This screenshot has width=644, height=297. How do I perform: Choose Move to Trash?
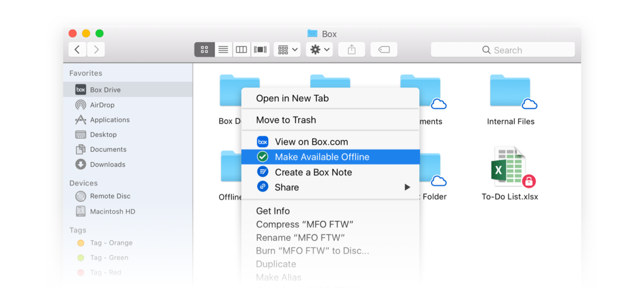330,120
